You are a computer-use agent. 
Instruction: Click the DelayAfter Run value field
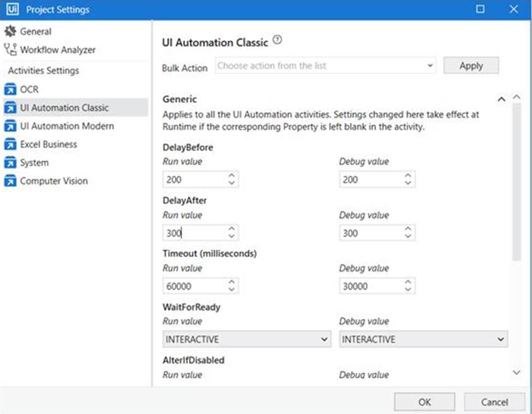(192, 233)
